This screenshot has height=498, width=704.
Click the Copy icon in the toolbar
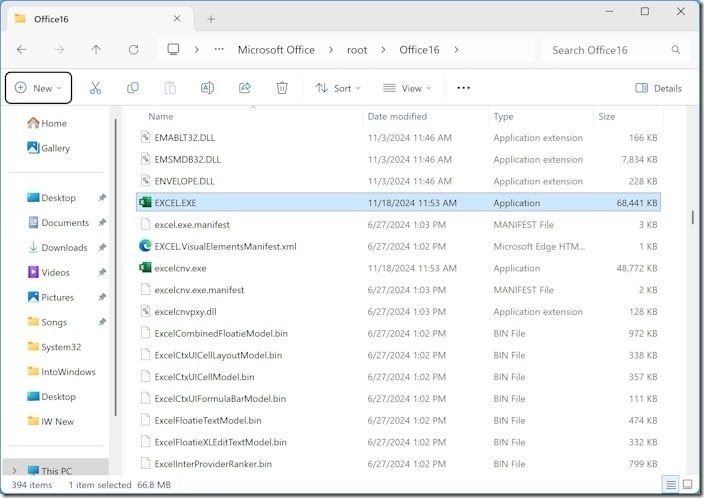coord(133,88)
